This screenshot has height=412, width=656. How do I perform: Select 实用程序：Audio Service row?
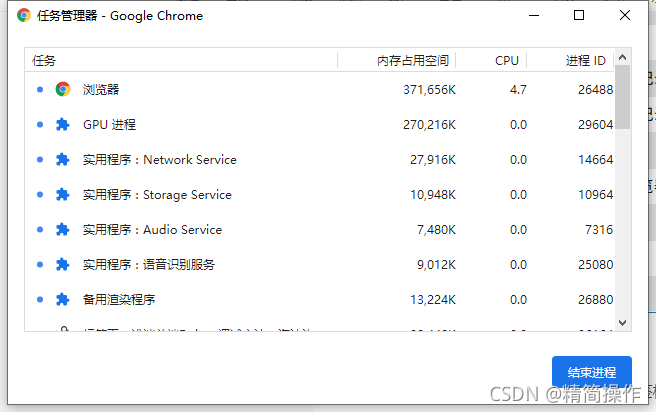click(x=320, y=229)
